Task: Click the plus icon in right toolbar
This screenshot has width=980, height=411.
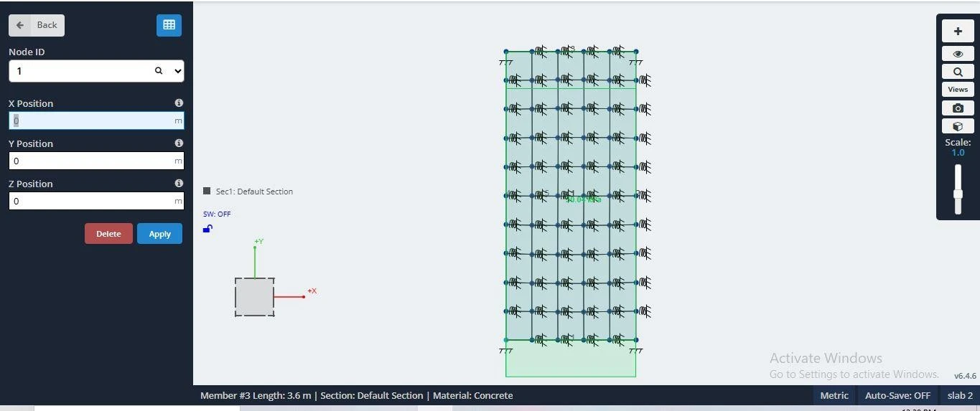Action: (x=958, y=31)
